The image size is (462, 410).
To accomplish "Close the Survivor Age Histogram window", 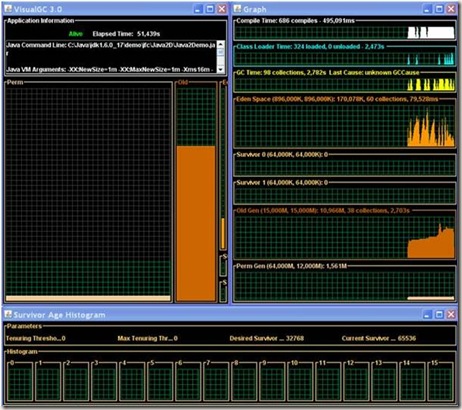I will click(x=451, y=314).
